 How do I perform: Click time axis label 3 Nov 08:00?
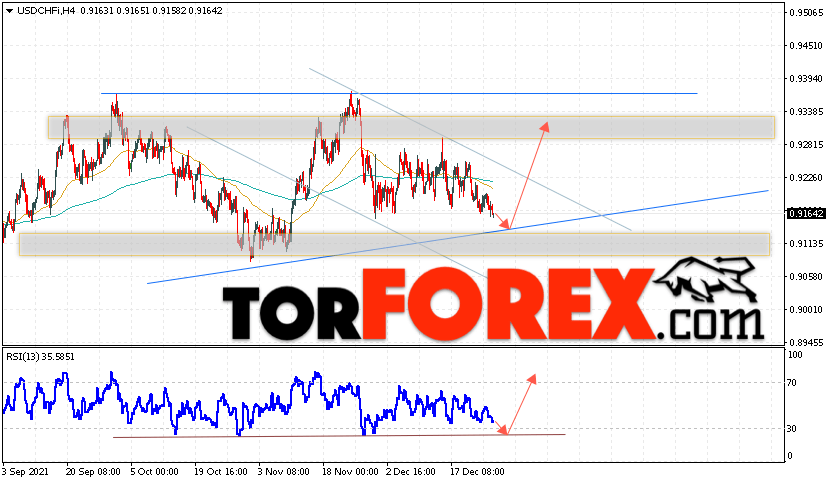click(283, 471)
